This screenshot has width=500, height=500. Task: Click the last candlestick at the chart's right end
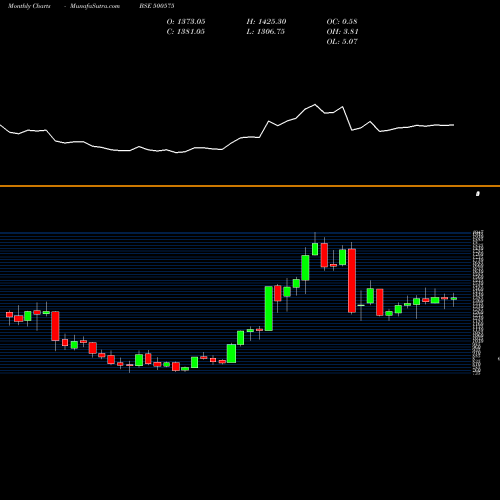coord(454,299)
